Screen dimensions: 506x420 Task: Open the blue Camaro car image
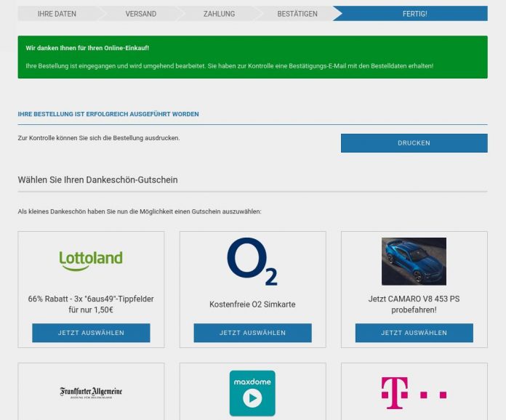[414, 262]
